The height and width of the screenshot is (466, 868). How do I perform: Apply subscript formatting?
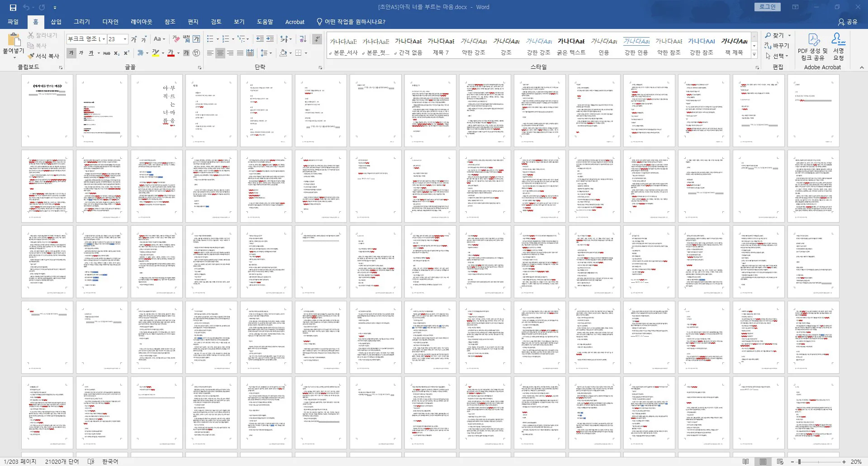click(x=117, y=53)
